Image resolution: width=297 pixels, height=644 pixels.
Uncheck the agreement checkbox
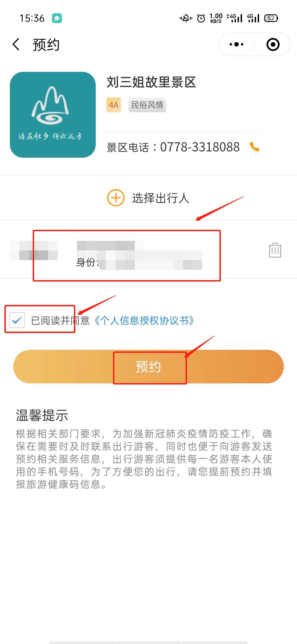17,320
